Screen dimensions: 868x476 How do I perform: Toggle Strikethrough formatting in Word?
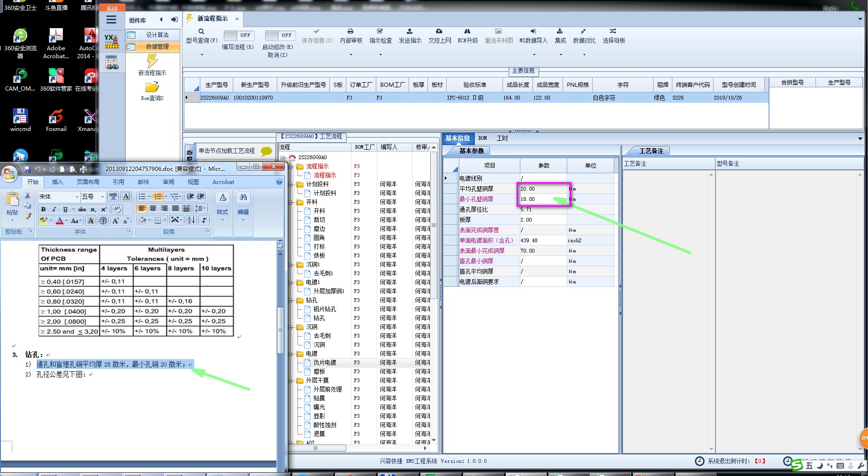tap(82, 209)
